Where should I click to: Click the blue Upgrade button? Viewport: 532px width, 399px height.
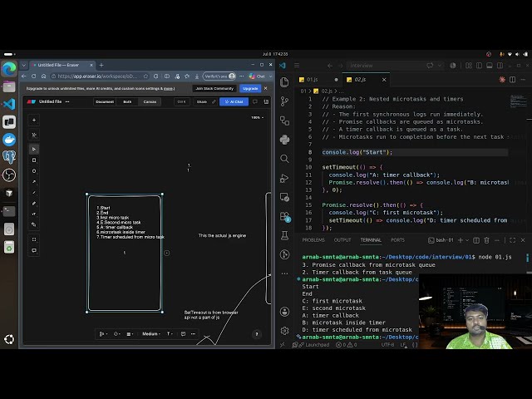tap(250, 88)
